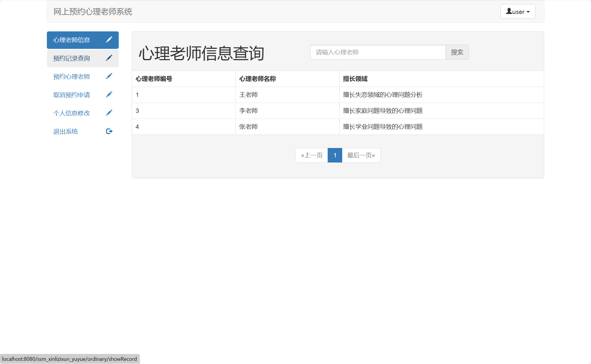
Task: Click the pencil icon next to 预约记录查询
Action: click(x=109, y=58)
